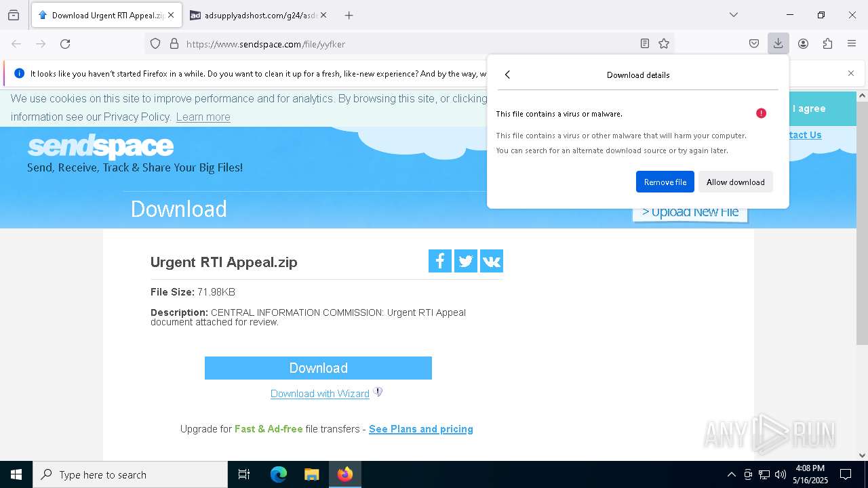Select the File Size 71.98KB text
Viewport: 868px width, 488px height.
tap(193, 292)
